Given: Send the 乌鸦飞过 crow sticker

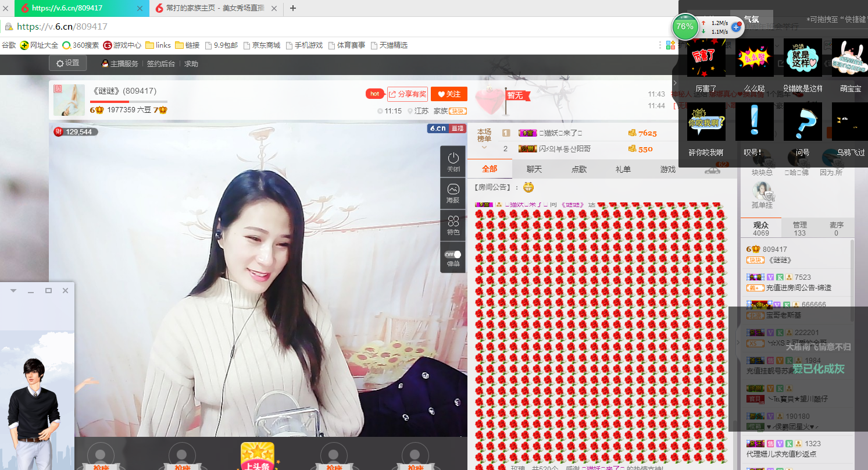Looking at the screenshot, I should click(x=850, y=122).
